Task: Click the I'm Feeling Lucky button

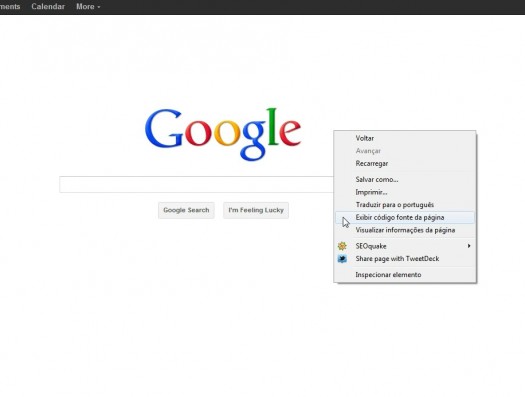Action: click(256, 210)
